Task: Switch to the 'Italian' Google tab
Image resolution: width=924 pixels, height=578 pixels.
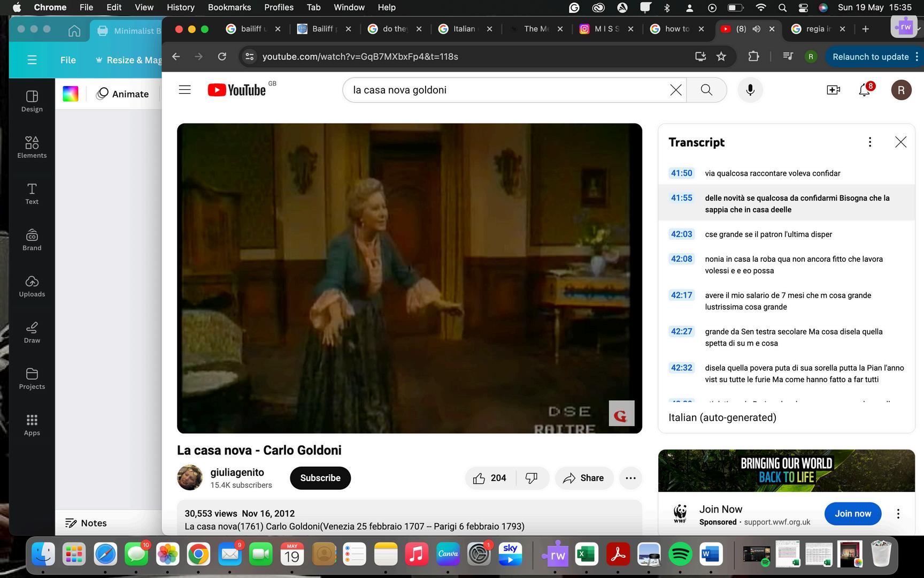Action: 465,29
